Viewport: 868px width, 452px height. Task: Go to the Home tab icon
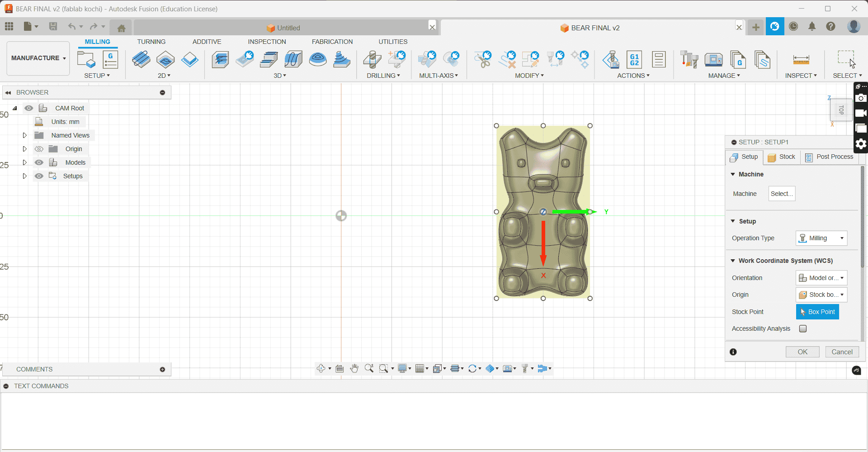[121, 28]
